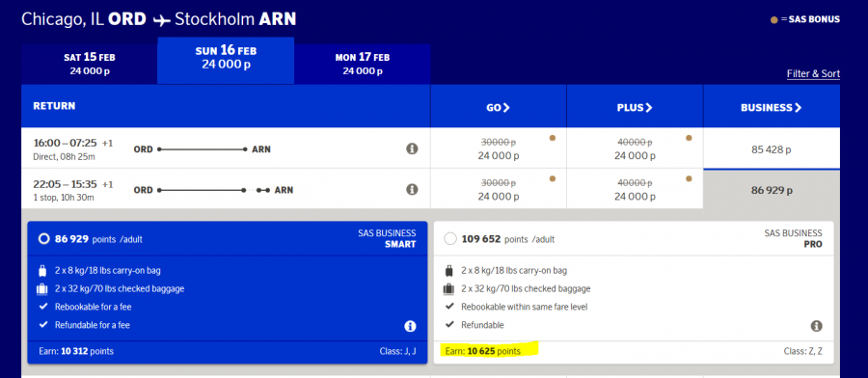Switch to the SAT 15 FEB date tab
This screenshot has width=868, height=378.
click(x=89, y=65)
